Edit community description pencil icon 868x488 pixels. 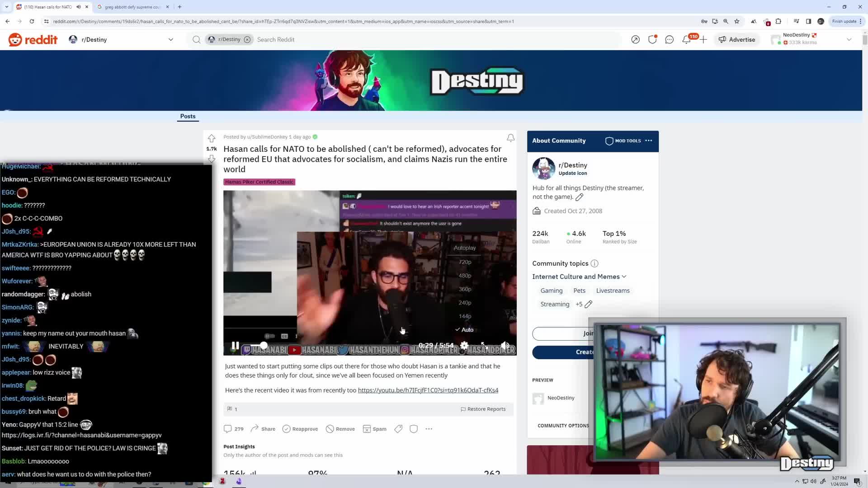coord(579,197)
